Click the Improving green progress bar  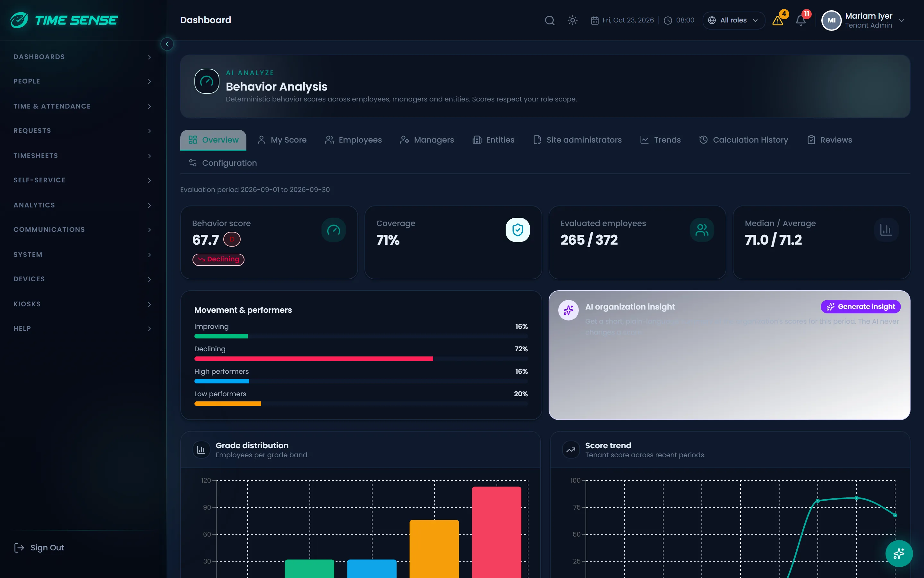pos(221,336)
